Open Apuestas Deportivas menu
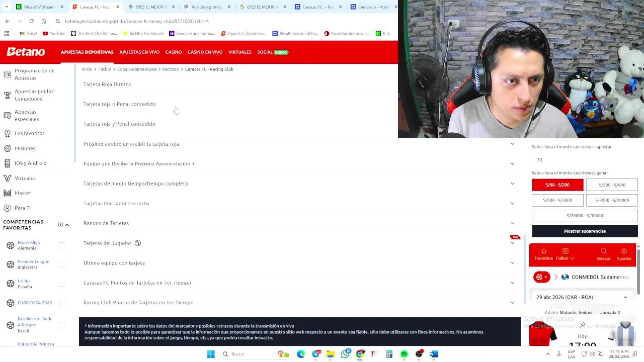Viewport: 644px width, 362px height. [87, 52]
